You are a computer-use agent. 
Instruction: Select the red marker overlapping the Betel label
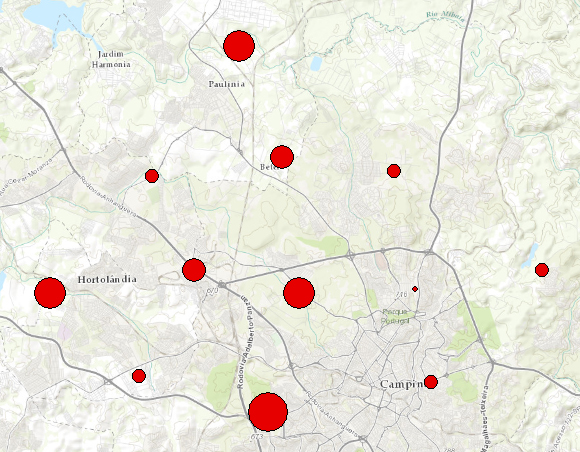[282, 157]
